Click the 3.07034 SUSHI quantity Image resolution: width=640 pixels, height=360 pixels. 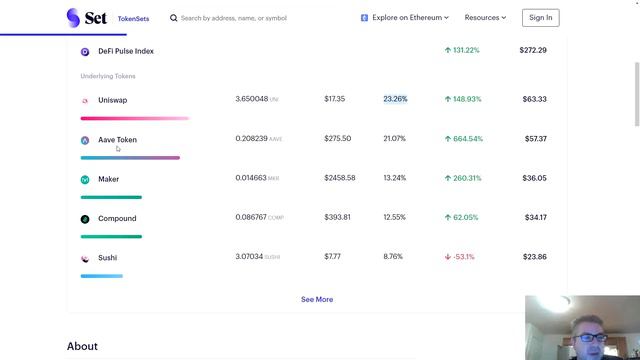258,256
